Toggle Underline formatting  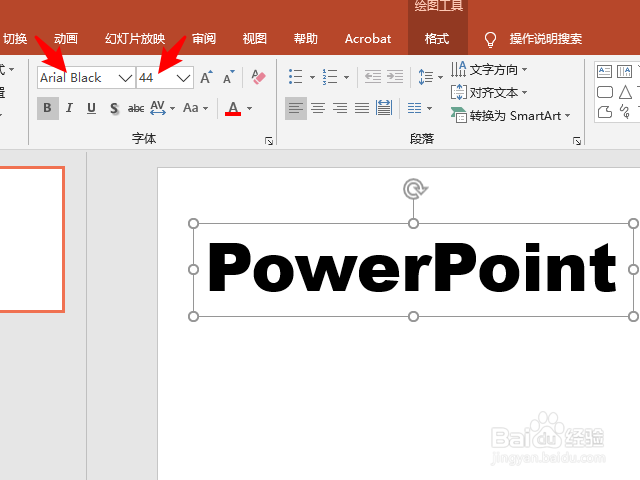pyautogui.click(x=91, y=108)
